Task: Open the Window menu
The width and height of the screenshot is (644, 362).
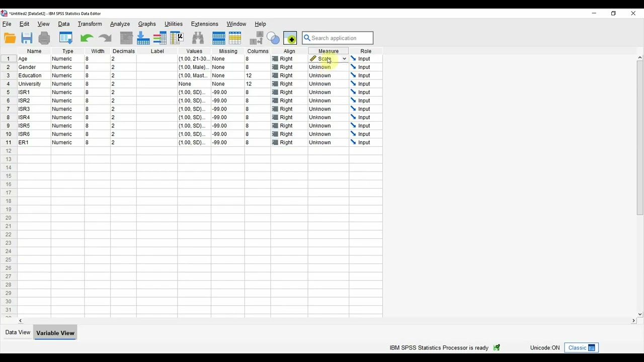Action: [x=236, y=24]
